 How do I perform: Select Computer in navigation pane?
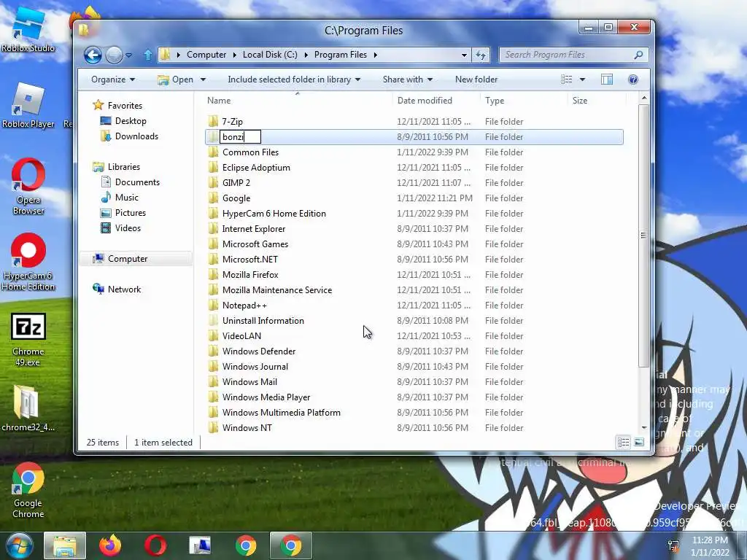point(136,259)
